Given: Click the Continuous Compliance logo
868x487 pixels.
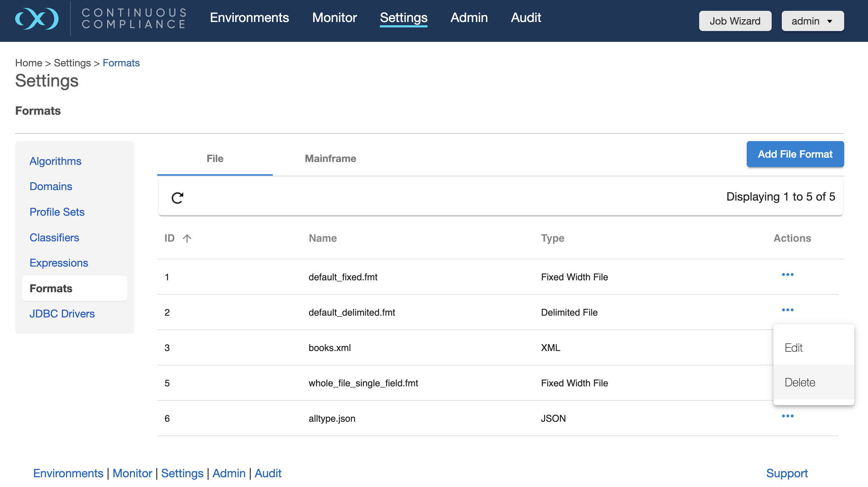Looking at the screenshot, I should coord(37,19).
